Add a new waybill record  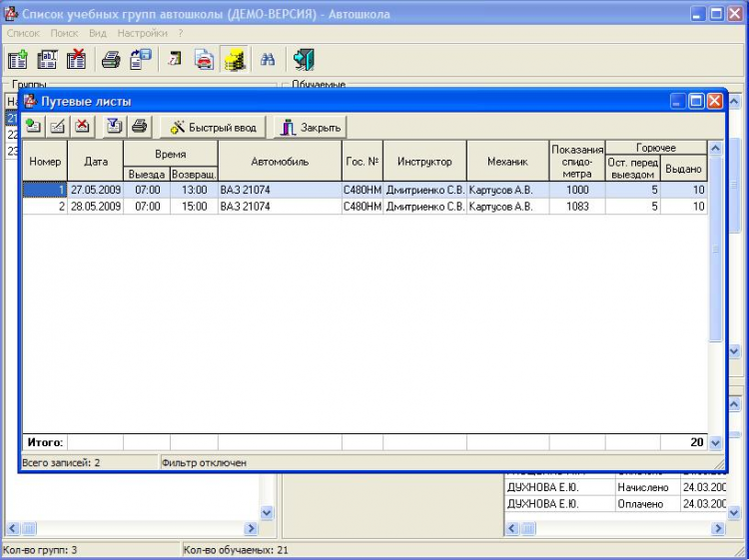(x=34, y=127)
